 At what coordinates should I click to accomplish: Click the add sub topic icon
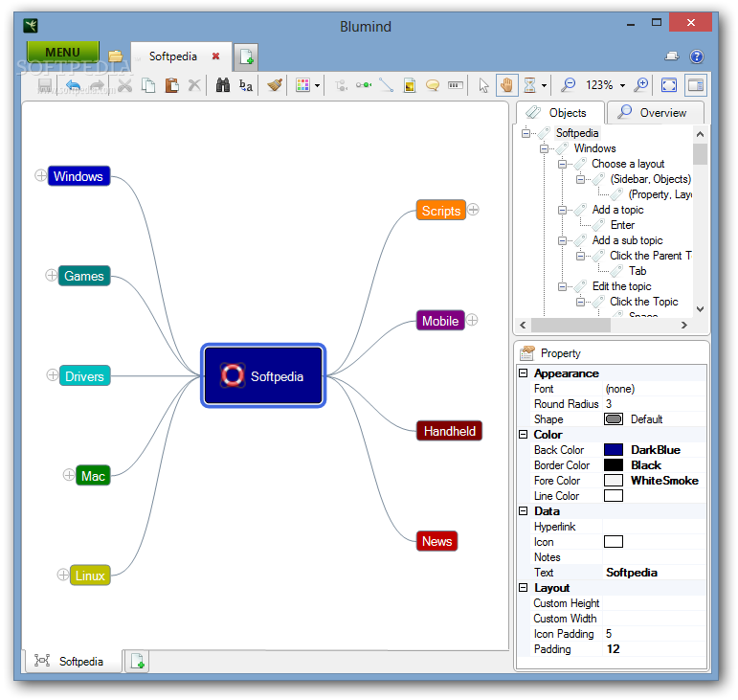click(341, 85)
